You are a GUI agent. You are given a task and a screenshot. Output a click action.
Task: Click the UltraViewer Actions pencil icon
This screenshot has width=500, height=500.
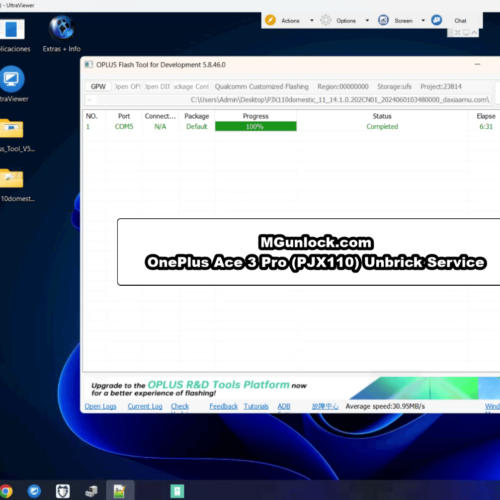[x=270, y=20]
